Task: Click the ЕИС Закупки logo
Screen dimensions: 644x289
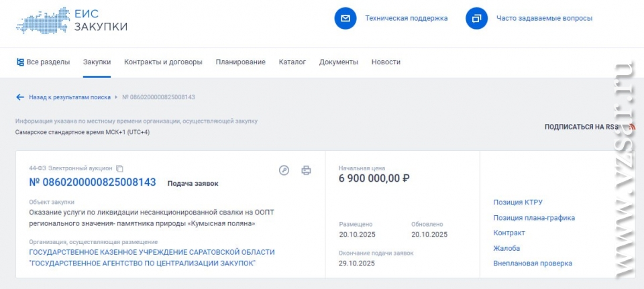Action: pos(71,20)
